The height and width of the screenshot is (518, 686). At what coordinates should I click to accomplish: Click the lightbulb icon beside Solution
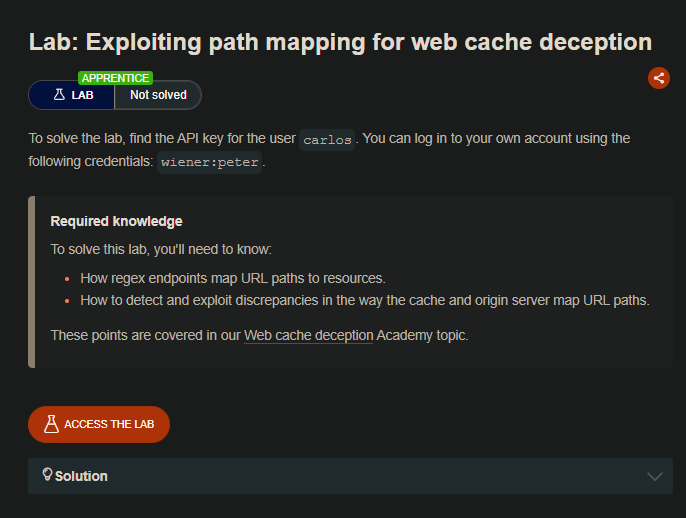(x=47, y=475)
